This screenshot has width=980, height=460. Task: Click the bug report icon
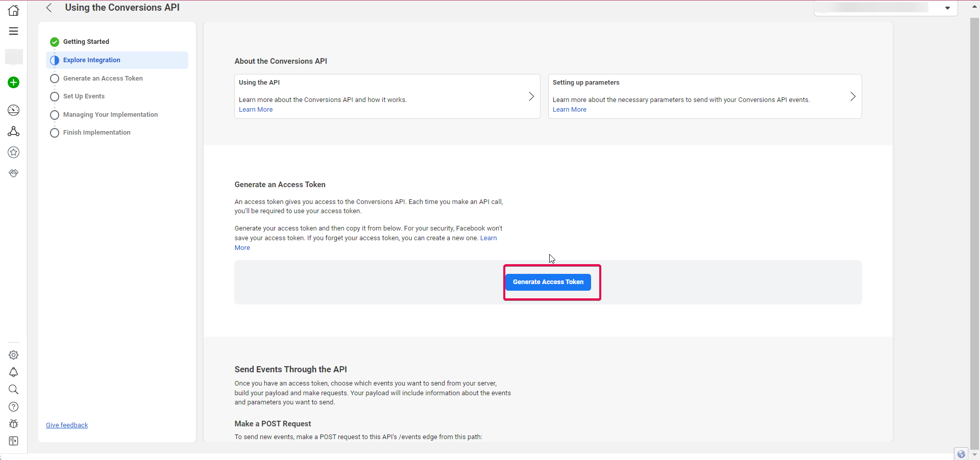14,424
